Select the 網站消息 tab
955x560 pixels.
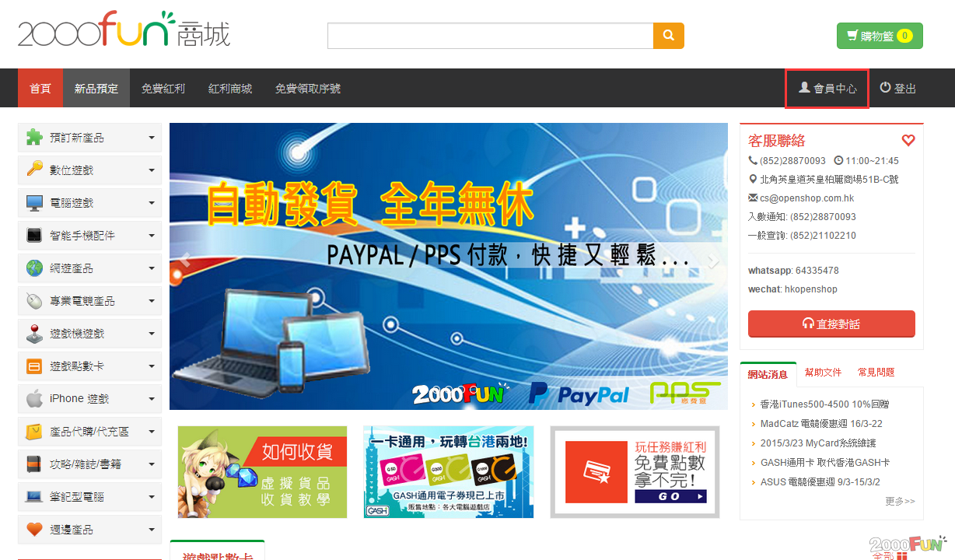pos(768,374)
